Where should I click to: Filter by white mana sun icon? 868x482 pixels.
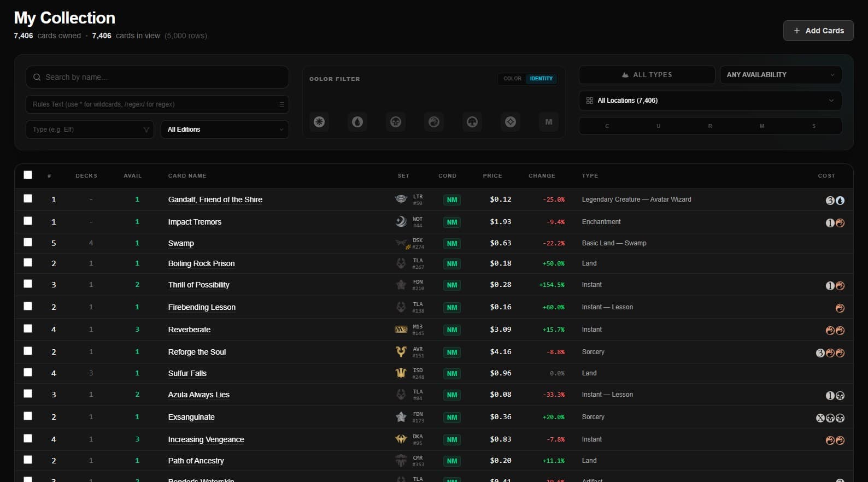pos(319,122)
